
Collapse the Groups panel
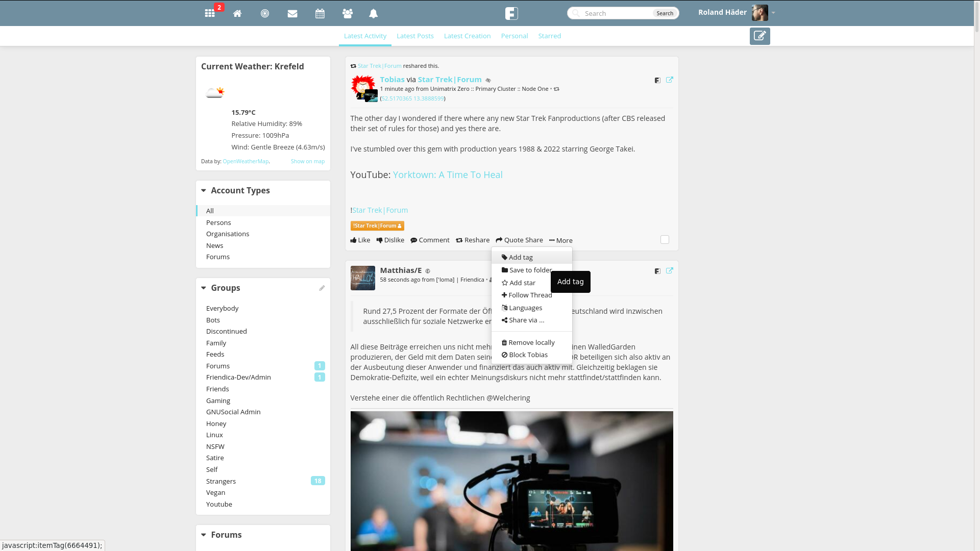pyautogui.click(x=204, y=288)
